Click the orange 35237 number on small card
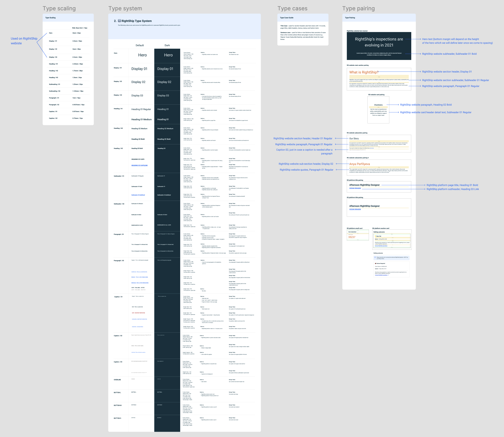This screenshot has width=504, height=437. pyautogui.click(x=352, y=237)
